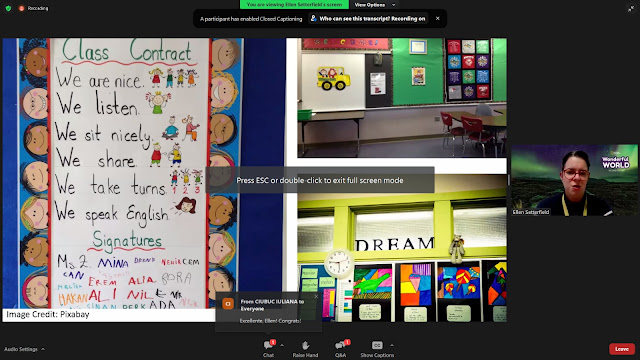Click the Recording indicator
The width and height of the screenshot is (640, 360).
(33, 8)
